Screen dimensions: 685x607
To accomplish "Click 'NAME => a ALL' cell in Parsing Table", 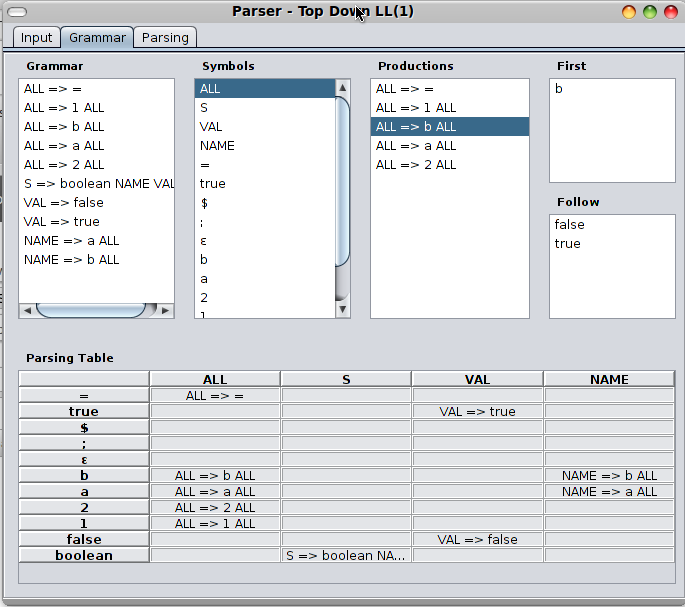I will click(x=609, y=491).
